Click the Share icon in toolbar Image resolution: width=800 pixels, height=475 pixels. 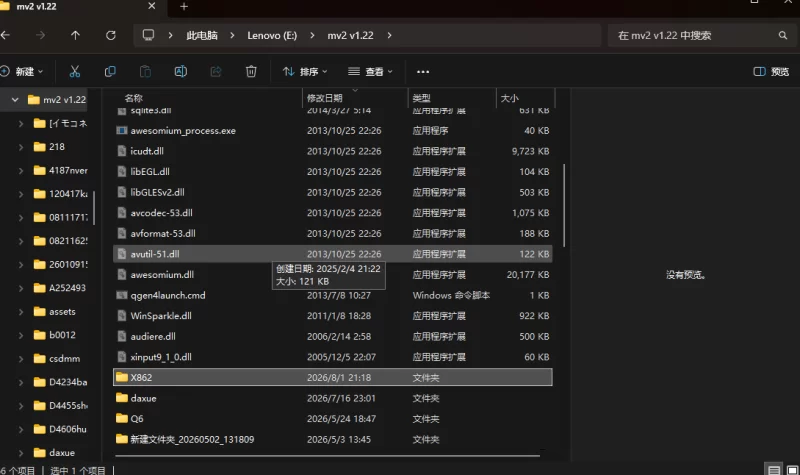click(216, 71)
